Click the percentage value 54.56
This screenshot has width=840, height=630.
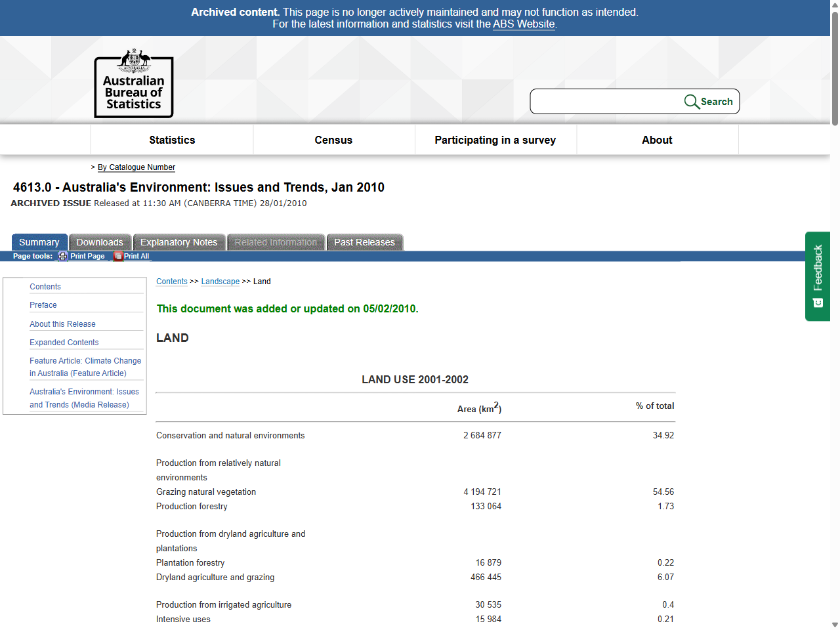click(x=663, y=492)
